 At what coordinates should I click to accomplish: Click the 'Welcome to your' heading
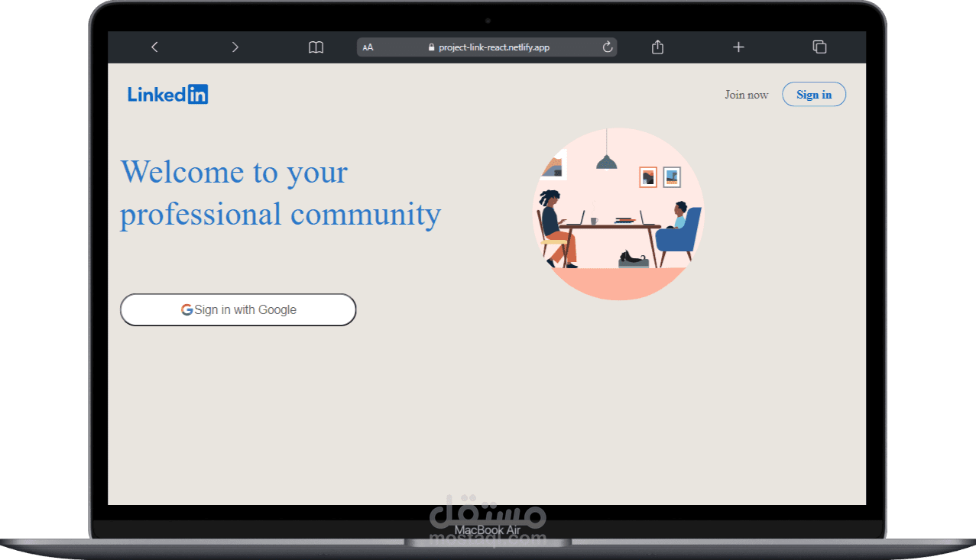point(234,171)
